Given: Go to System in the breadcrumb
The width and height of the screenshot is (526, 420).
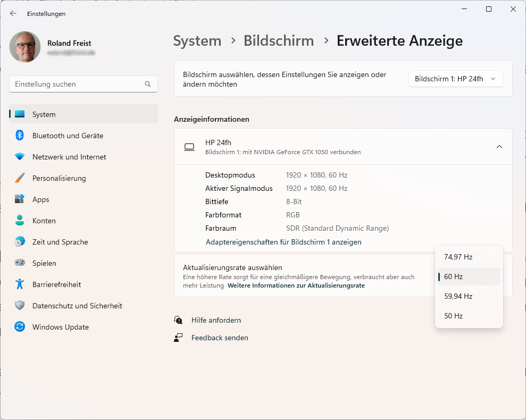Looking at the screenshot, I should 197,41.
